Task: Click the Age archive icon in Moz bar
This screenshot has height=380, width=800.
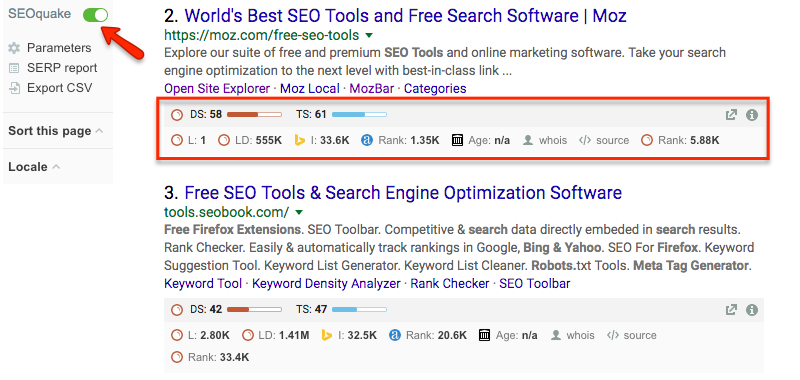Action: (x=458, y=140)
